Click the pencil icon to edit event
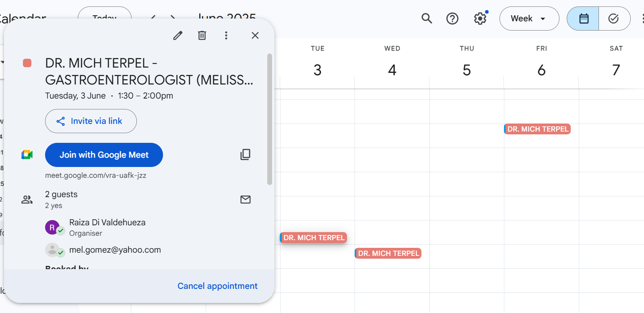The image size is (644, 313). [178, 36]
